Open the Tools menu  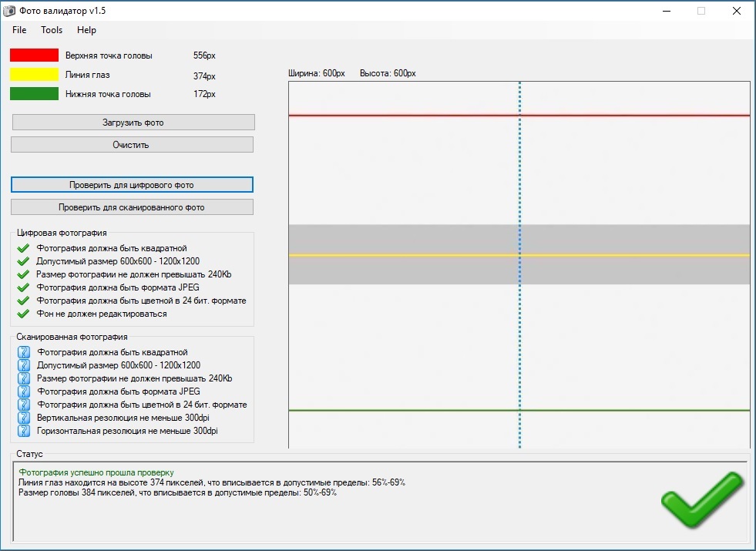pyautogui.click(x=52, y=30)
